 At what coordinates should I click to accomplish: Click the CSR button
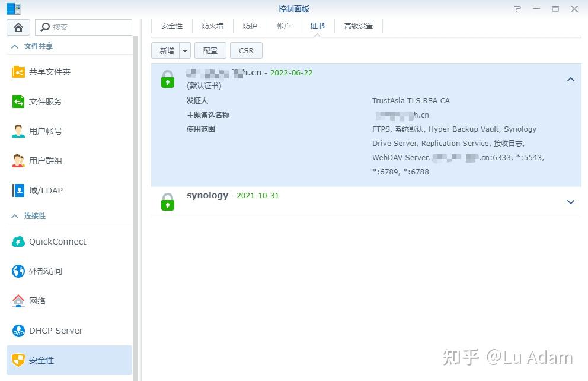tap(246, 50)
